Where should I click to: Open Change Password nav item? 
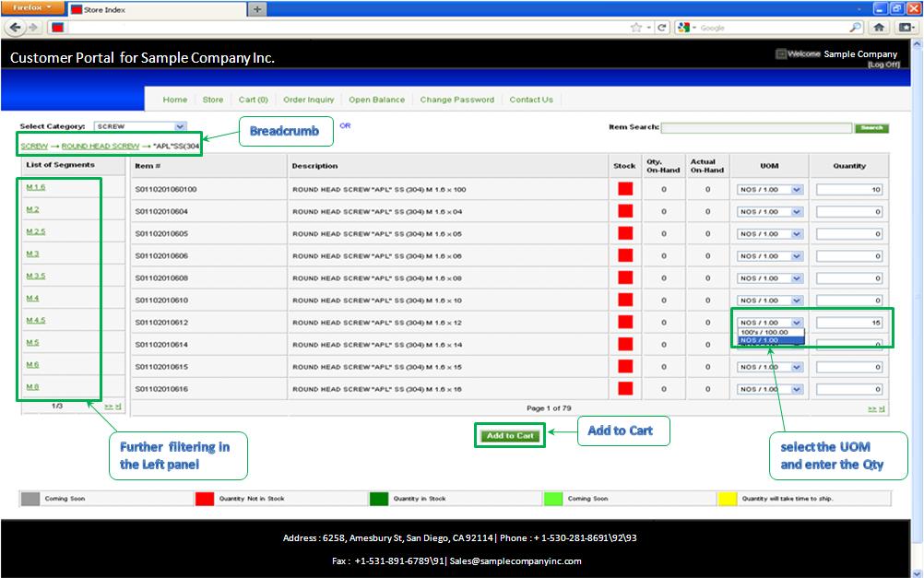pyautogui.click(x=457, y=100)
